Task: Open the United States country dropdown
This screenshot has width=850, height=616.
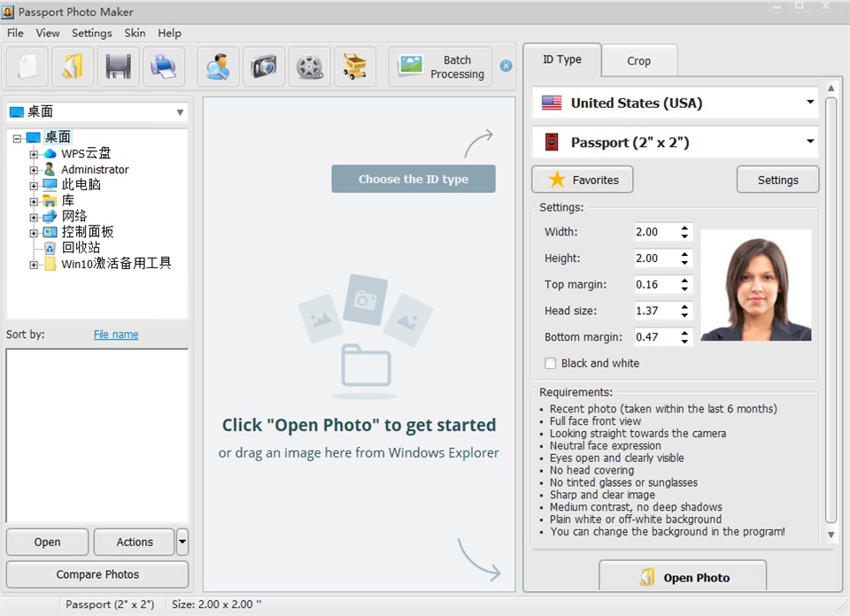Action: [676, 103]
